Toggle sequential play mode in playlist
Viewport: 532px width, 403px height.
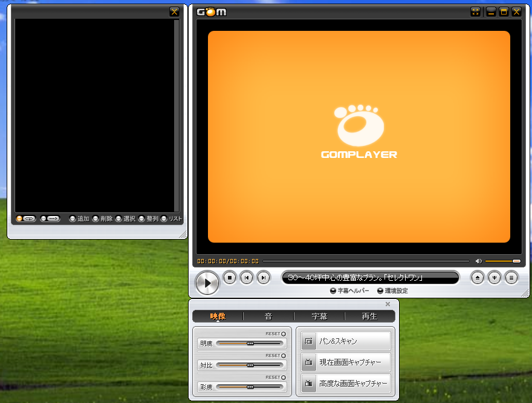50,218
